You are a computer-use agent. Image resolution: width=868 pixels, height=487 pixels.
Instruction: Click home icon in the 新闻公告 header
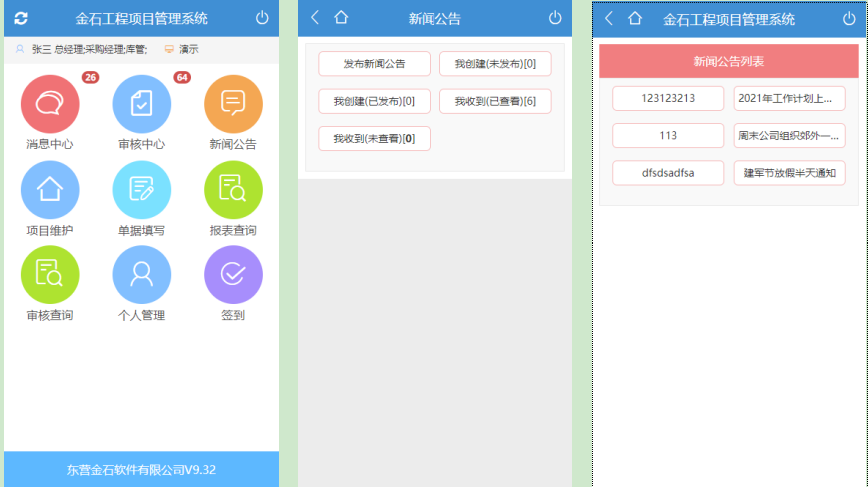[x=341, y=18]
